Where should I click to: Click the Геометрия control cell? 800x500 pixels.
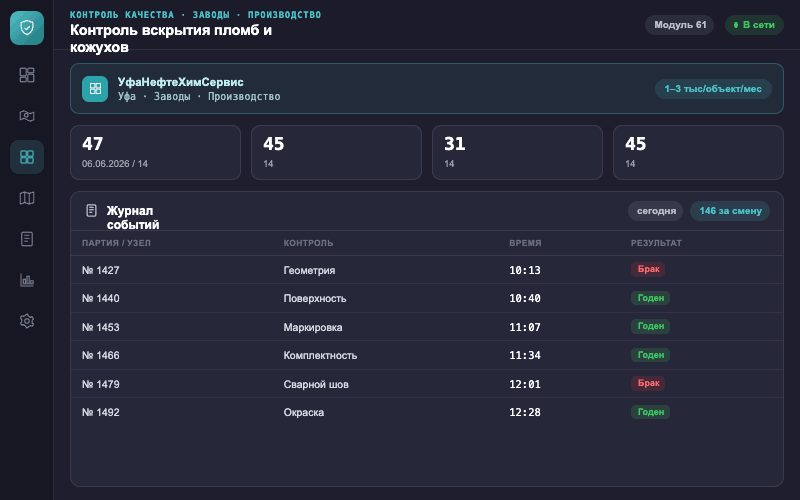pyautogui.click(x=309, y=270)
